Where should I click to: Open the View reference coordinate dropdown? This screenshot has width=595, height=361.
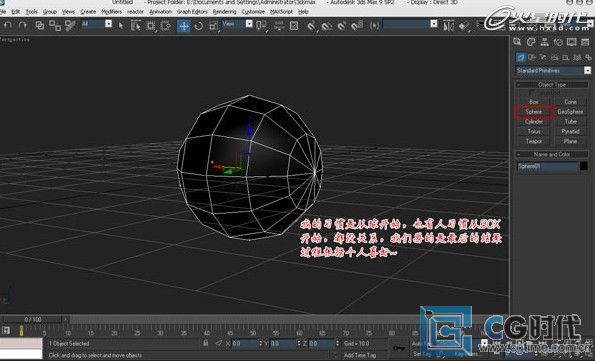click(249, 24)
